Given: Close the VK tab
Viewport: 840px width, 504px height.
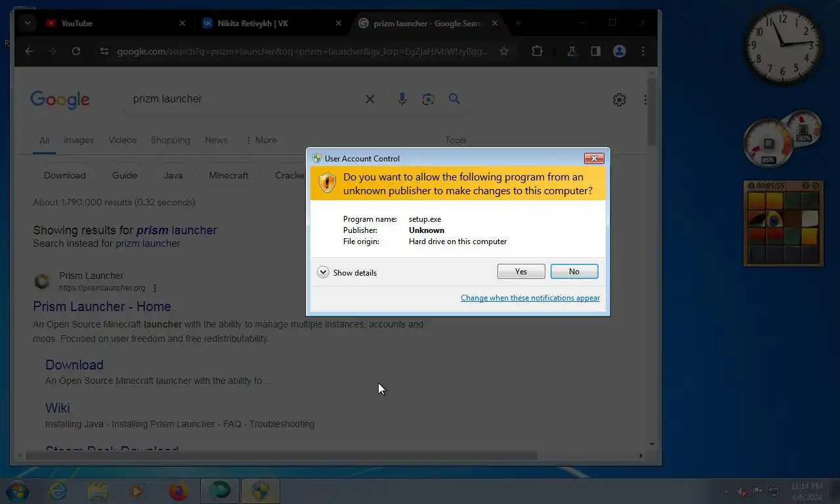Looking at the screenshot, I should [339, 23].
